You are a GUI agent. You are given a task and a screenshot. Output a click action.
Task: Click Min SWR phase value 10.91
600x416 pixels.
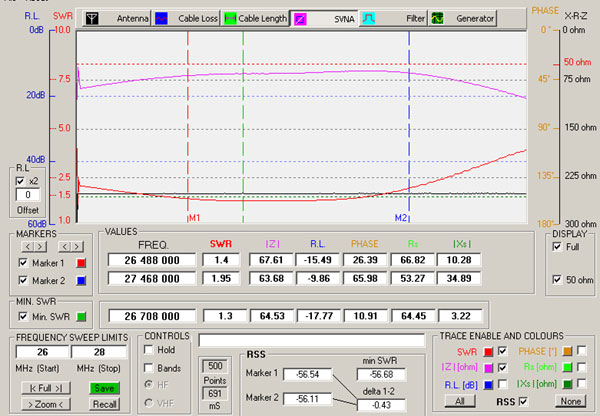[x=365, y=316]
